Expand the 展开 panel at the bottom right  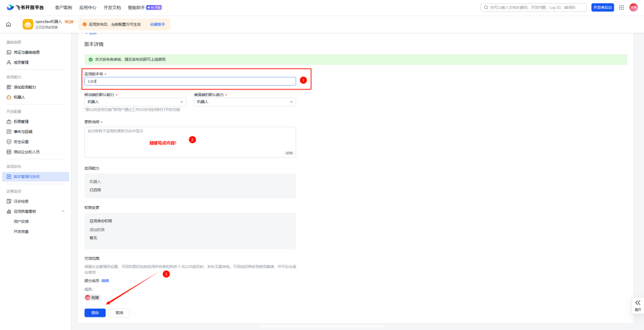(x=637, y=305)
